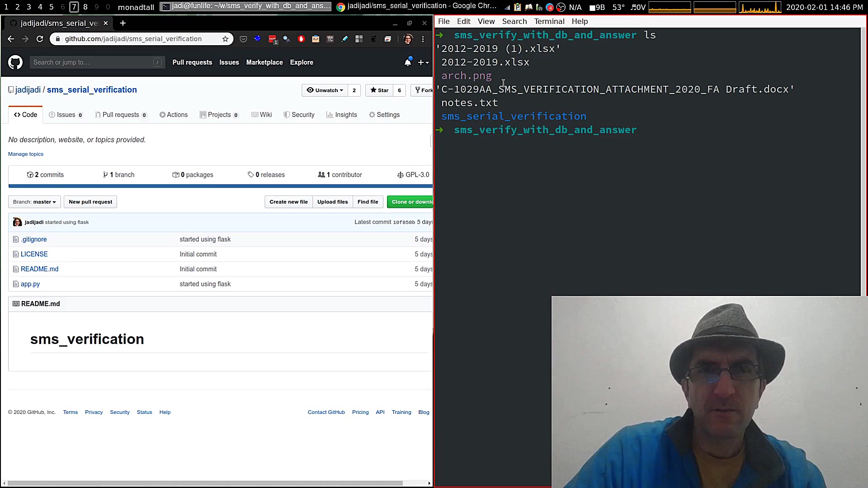Switch to the Insights tab
This screenshot has width=868, height=488.
[342, 115]
